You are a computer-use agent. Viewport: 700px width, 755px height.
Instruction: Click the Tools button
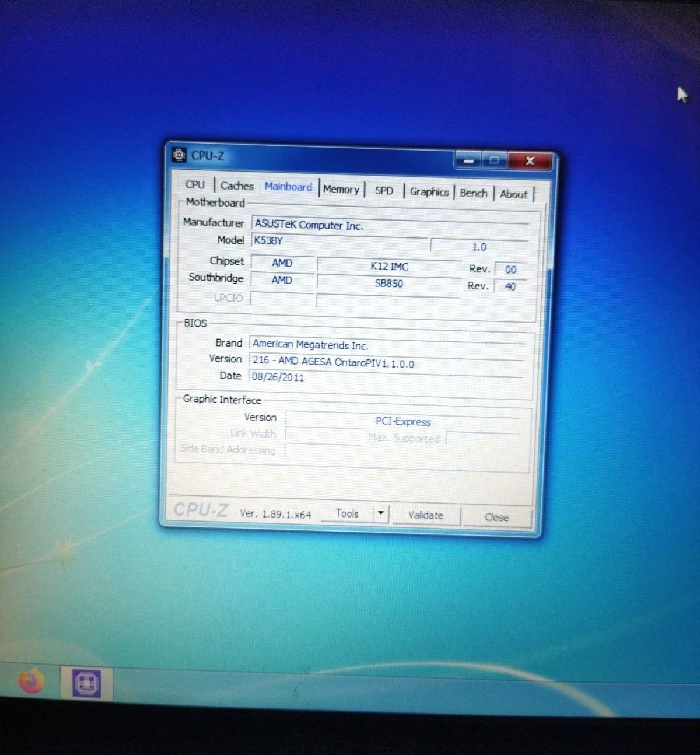347,513
